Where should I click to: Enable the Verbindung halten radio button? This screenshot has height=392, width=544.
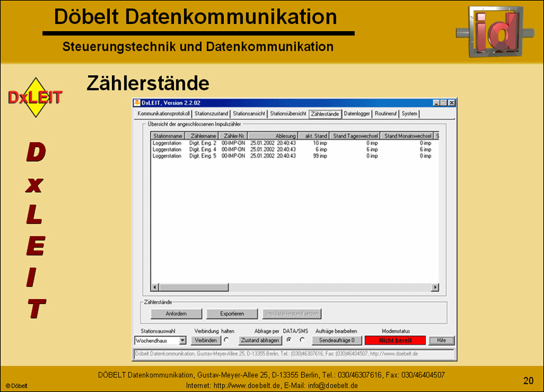(227, 340)
